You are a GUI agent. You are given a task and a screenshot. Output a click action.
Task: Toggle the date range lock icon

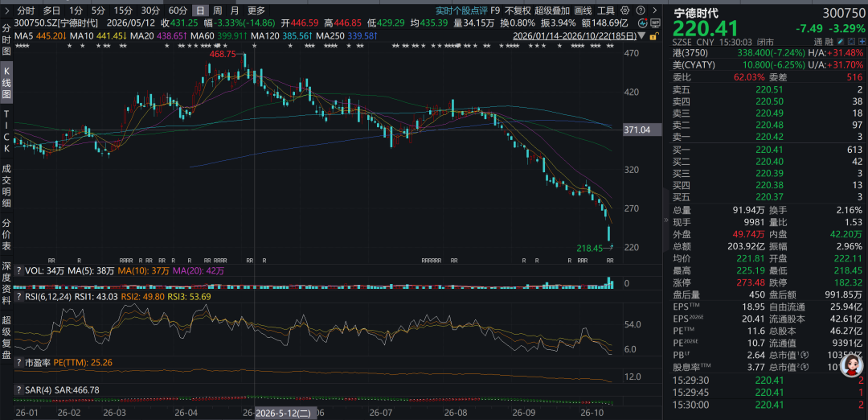[x=653, y=36]
